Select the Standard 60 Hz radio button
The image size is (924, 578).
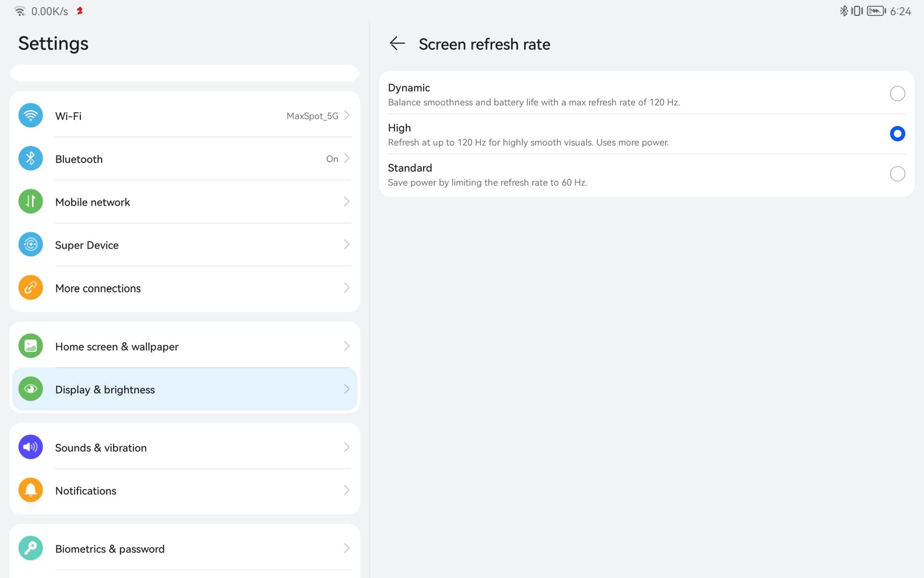point(897,173)
